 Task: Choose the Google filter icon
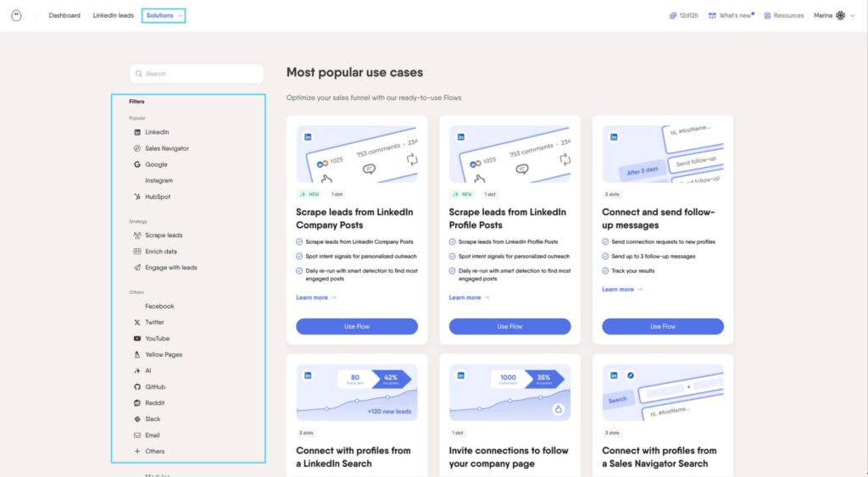(x=137, y=164)
